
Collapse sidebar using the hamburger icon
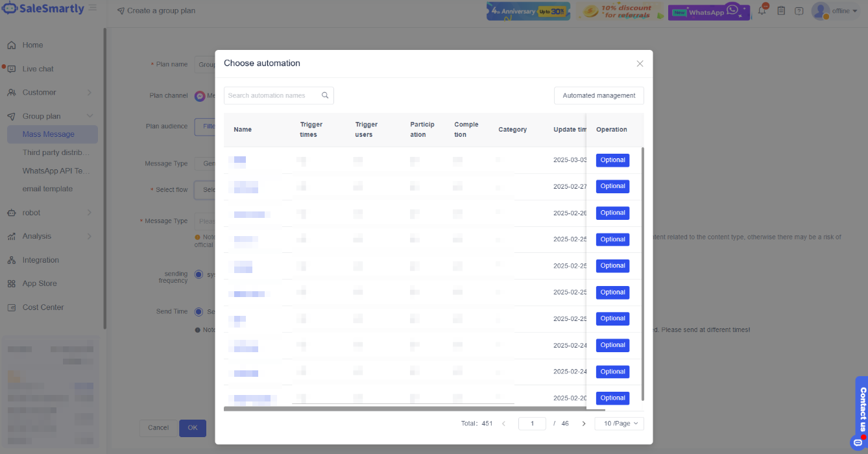click(93, 8)
